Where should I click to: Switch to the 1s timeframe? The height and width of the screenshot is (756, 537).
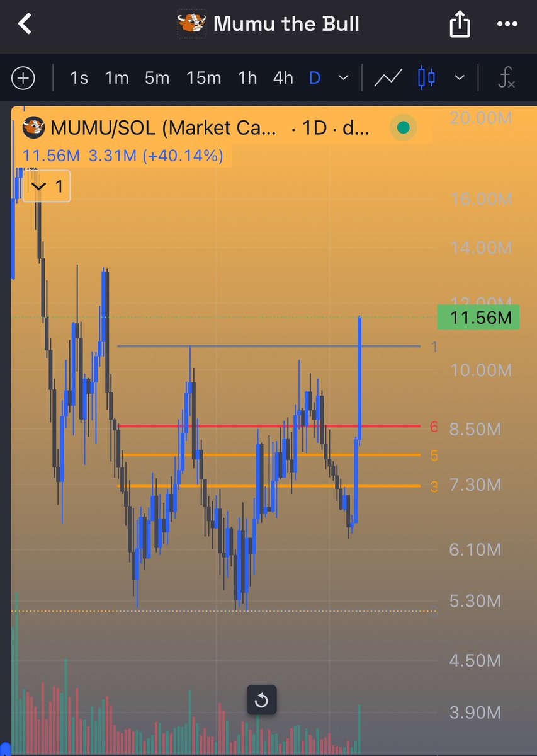tap(79, 78)
